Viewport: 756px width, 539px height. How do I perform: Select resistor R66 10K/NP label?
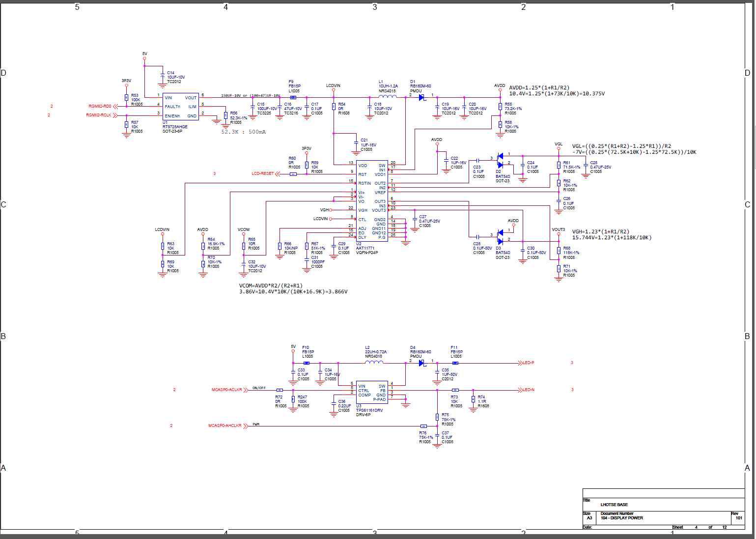(x=291, y=248)
